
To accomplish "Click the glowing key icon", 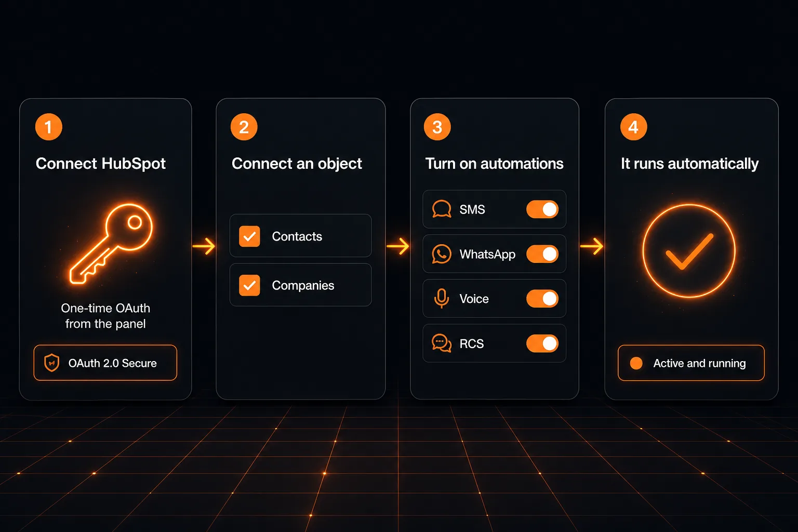I will (111, 243).
